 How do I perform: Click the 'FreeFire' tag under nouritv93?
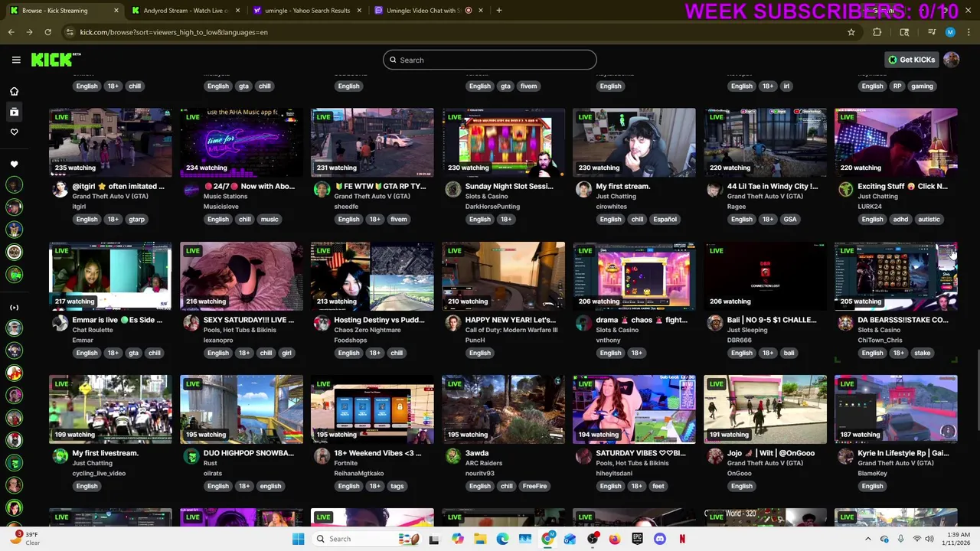tap(534, 486)
